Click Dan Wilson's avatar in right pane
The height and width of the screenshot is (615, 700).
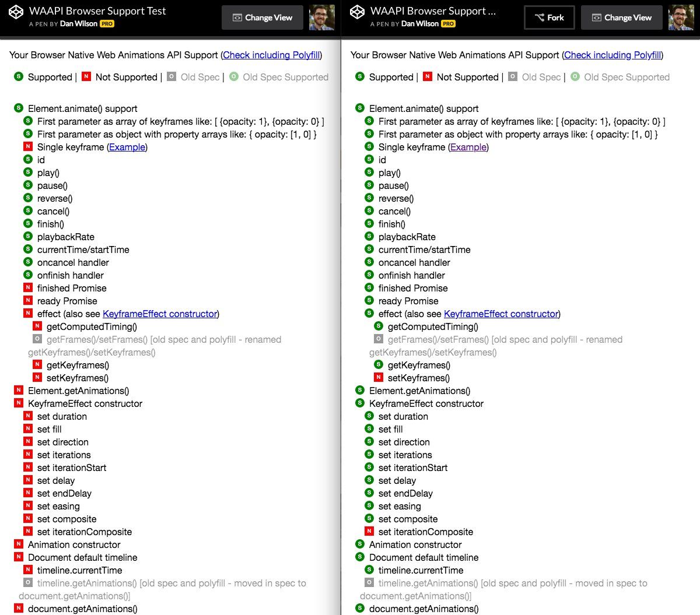coord(681,17)
